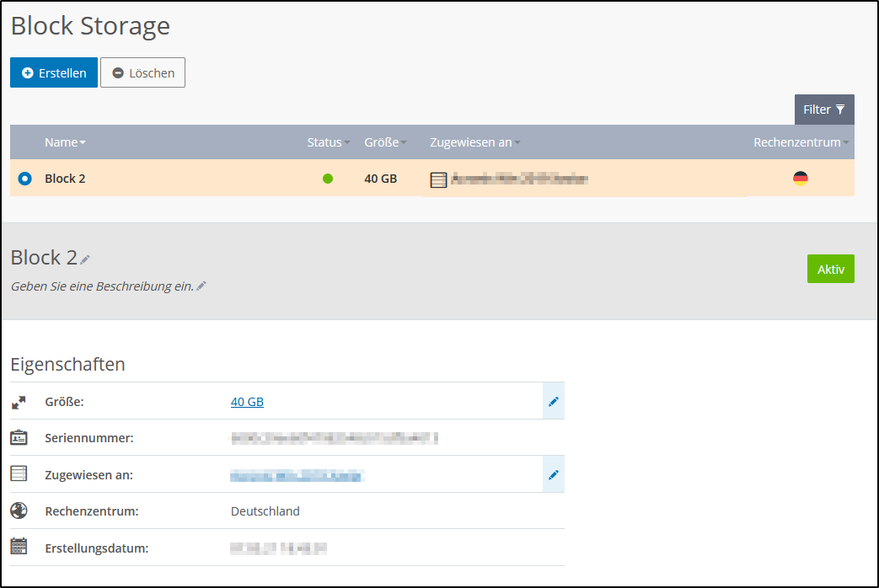Click the Erstellen button

pos(53,72)
